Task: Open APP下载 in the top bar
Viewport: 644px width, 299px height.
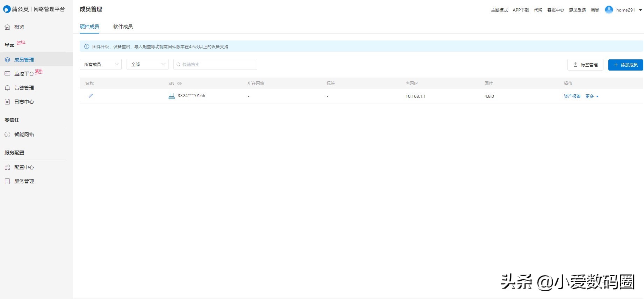Action: point(521,10)
